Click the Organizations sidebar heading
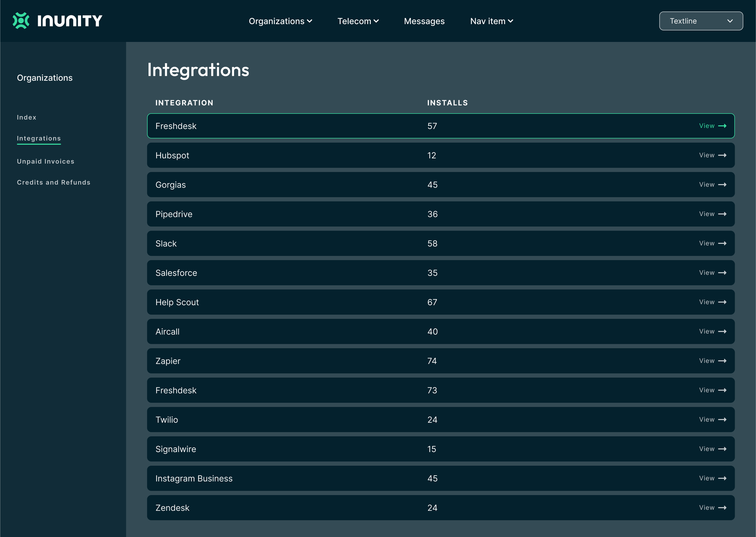This screenshot has width=756, height=537. (45, 78)
